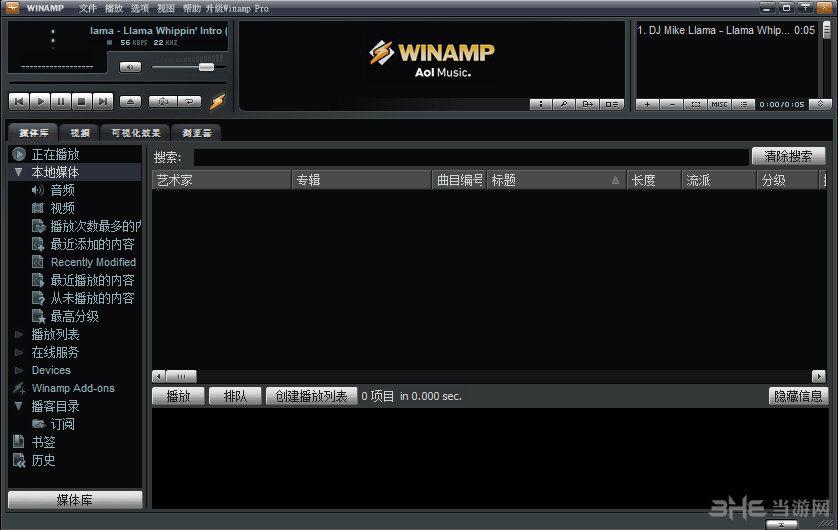Sort by the 艺术家 column header
This screenshot has width=838, height=530.
click(222, 180)
